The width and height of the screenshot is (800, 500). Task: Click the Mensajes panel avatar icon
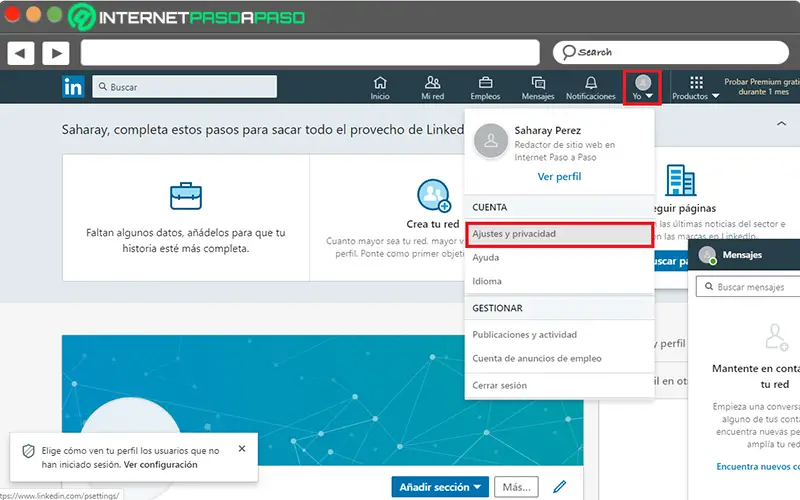tap(707, 255)
